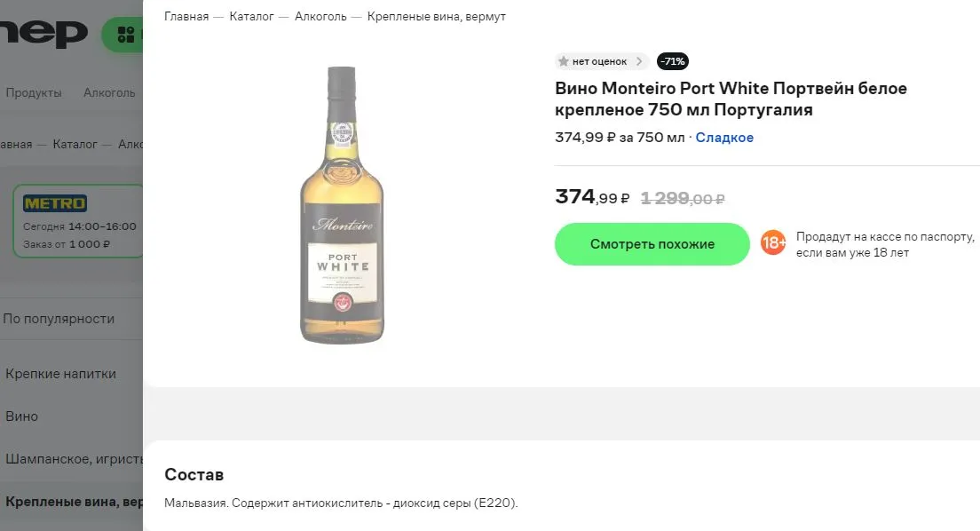Open 'Алкоголь' breadcrumb in product panel
Viewport: 980px width, 531px height.
click(320, 17)
